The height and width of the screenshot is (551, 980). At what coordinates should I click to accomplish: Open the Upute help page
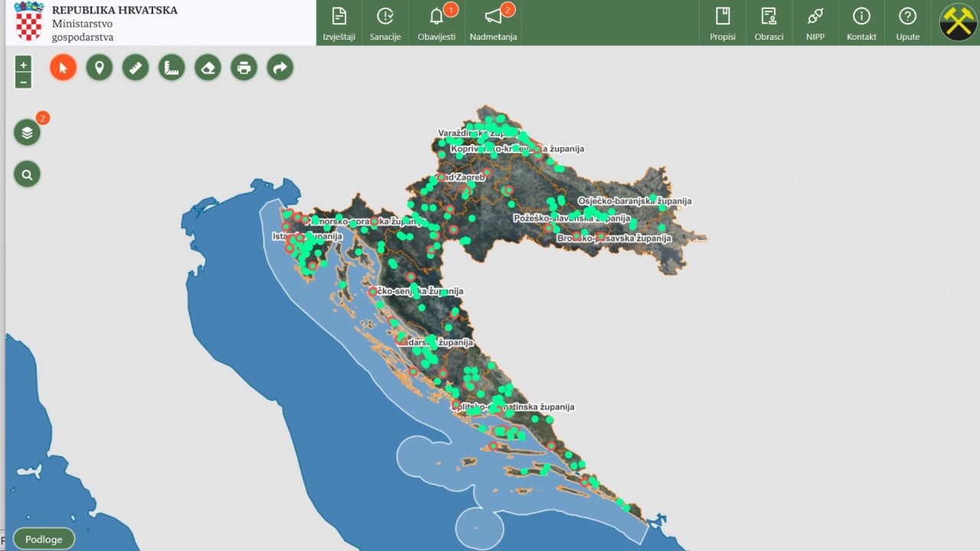pos(907,23)
